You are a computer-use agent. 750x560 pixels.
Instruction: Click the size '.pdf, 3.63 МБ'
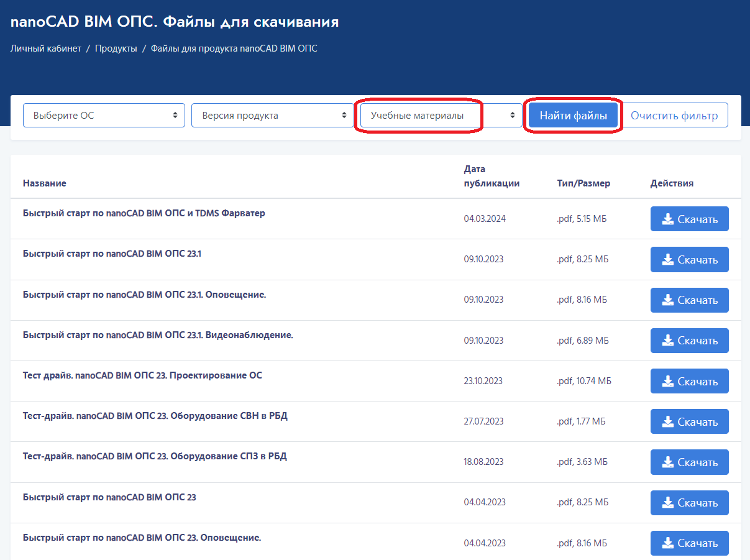(582, 462)
